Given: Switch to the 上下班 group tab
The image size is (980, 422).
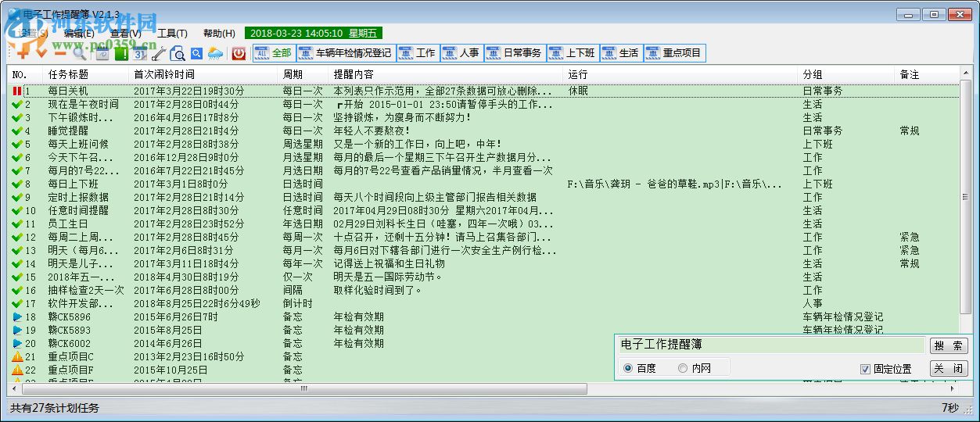Looking at the screenshot, I should pos(572,53).
